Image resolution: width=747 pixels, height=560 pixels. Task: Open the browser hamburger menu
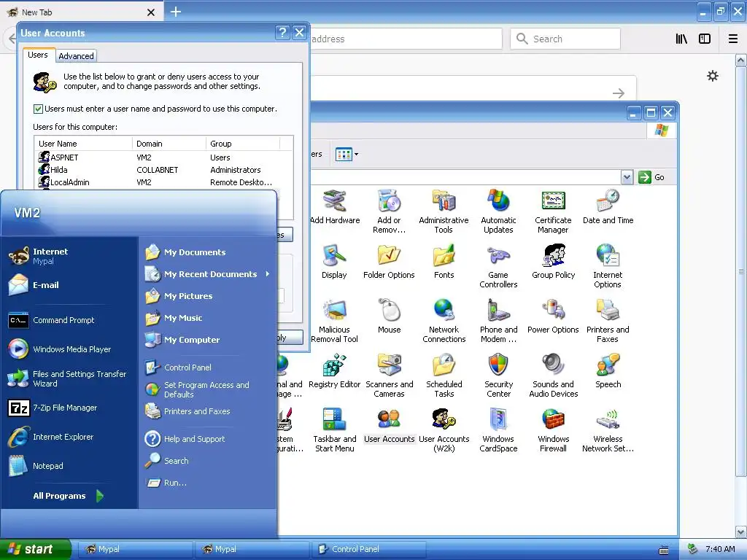[732, 39]
